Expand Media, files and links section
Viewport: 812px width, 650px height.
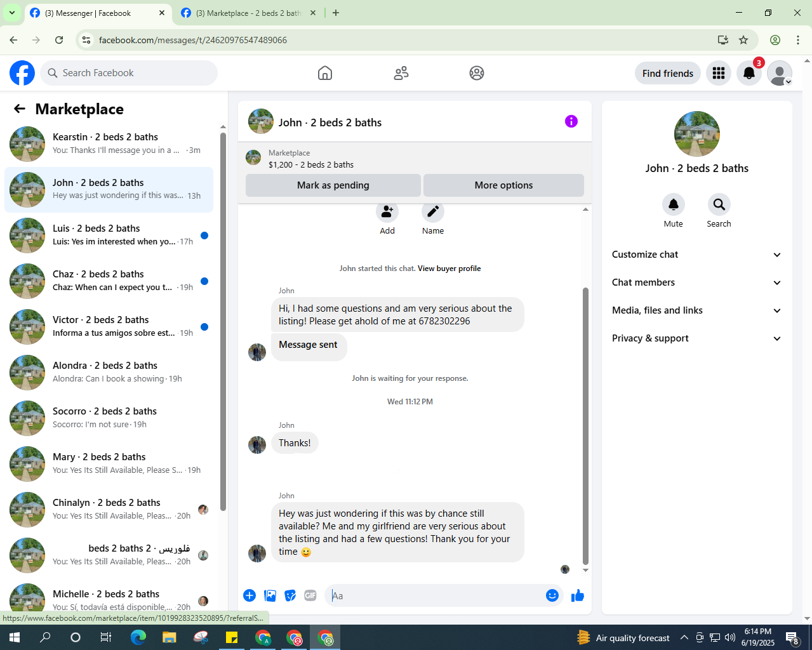pyautogui.click(x=697, y=310)
